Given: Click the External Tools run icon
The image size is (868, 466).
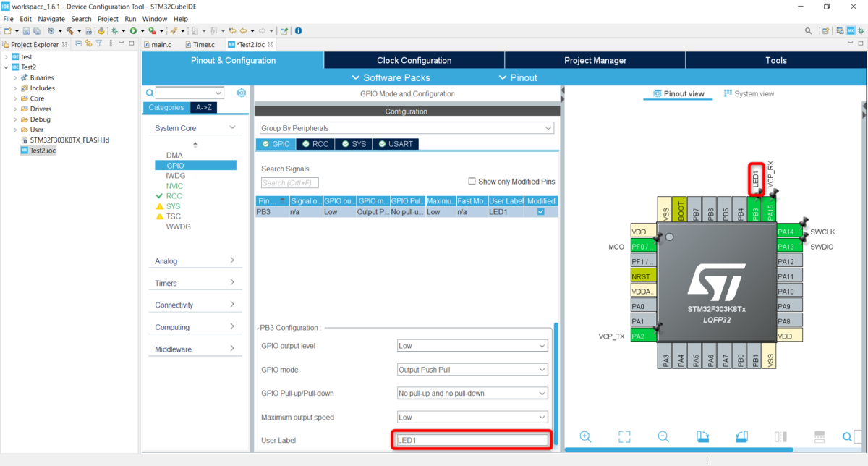Looking at the screenshot, I should 152,31.
